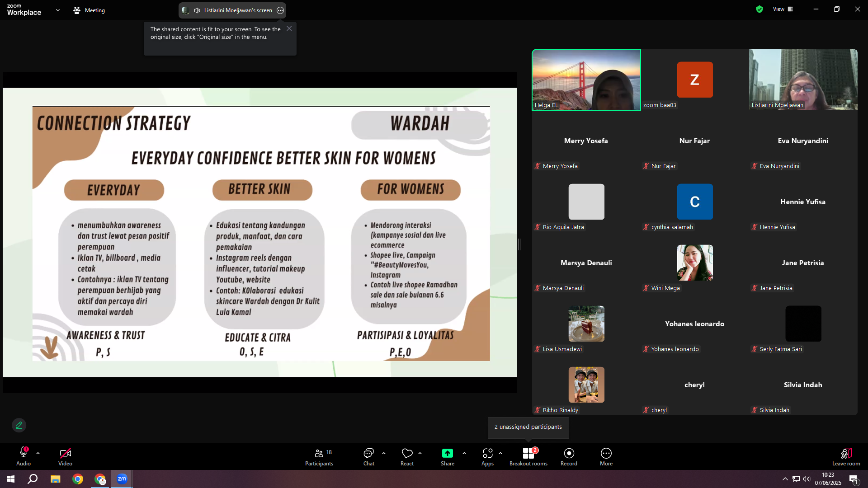Open Windows taskbar search
This screenshot has width=868, height=488.
tap(33, 479)
